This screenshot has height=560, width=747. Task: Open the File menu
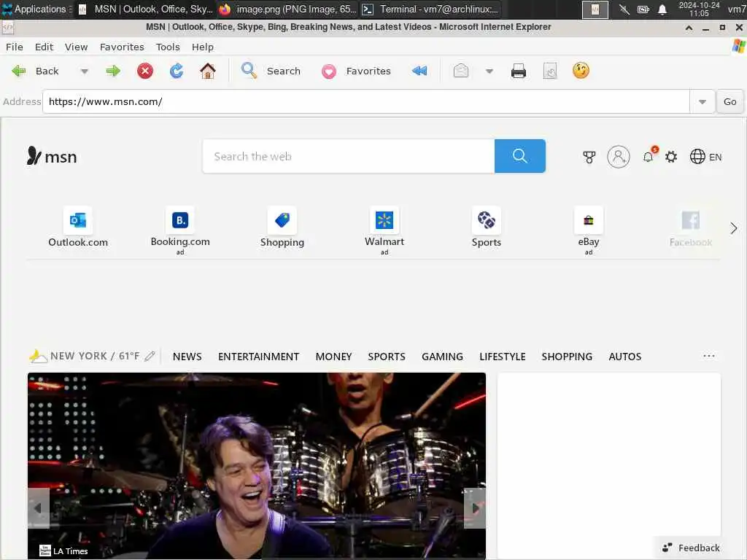tap(15, 47)
